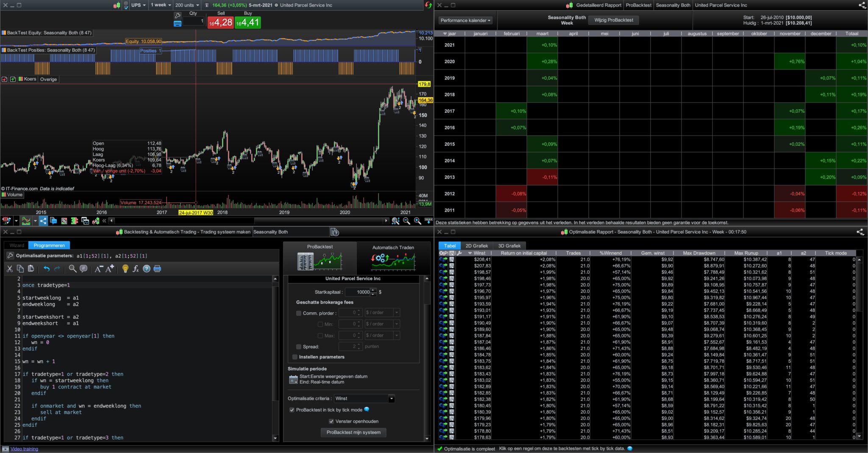Open the programming help document icon
Screen dimensions: 868x453
click(x=334, y=232)
